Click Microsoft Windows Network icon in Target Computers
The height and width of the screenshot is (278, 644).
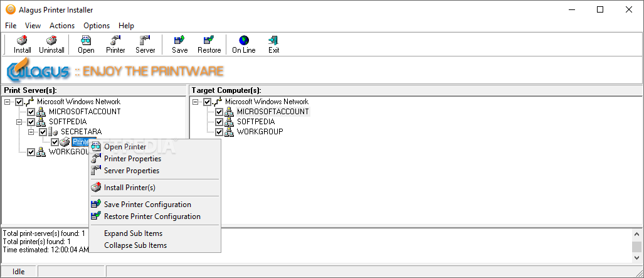pyautogui.click(x=218, y=102)
